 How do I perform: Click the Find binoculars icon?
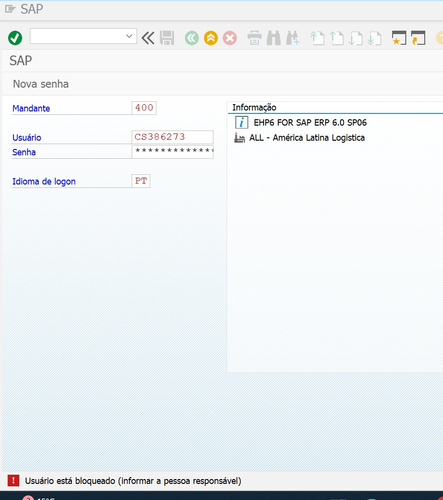point(274,38)
